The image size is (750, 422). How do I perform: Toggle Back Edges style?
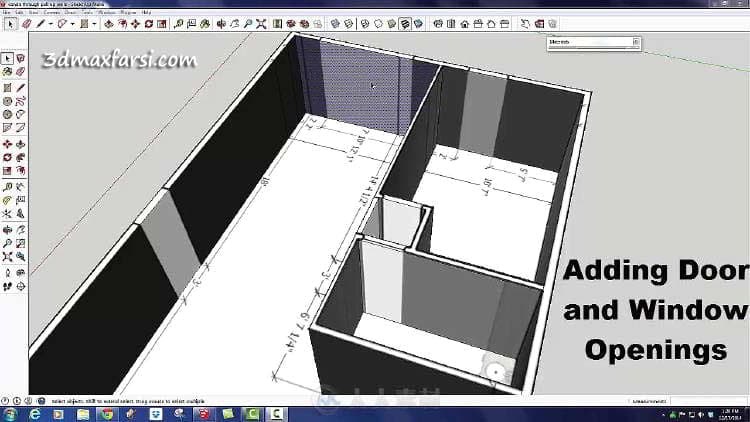coord(349,23)
